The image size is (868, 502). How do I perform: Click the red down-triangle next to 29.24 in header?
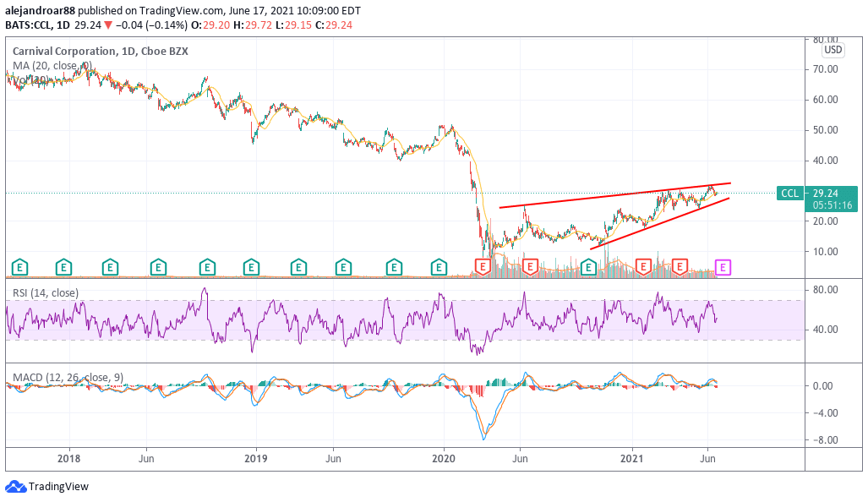(108, 25)
